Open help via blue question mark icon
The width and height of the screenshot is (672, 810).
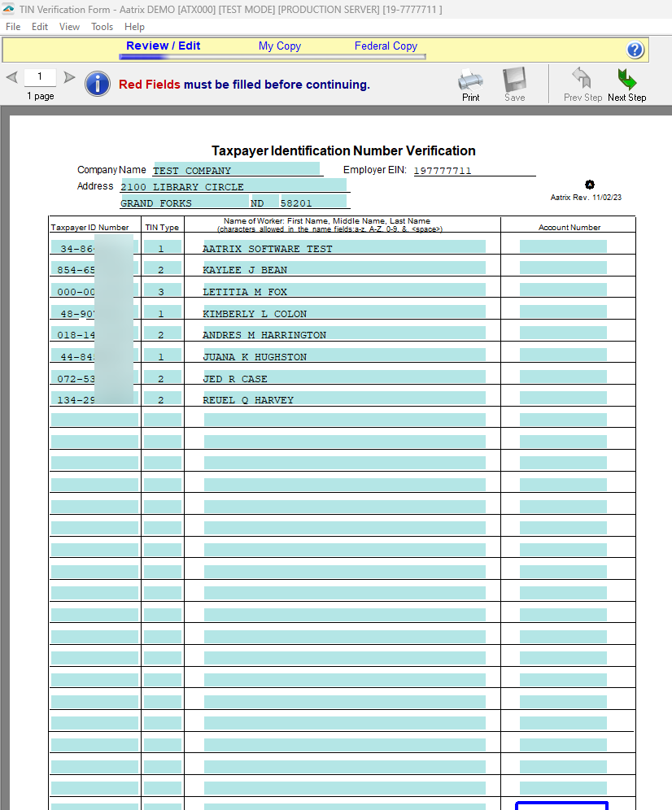pyautogui.click(x=635, y=50)
